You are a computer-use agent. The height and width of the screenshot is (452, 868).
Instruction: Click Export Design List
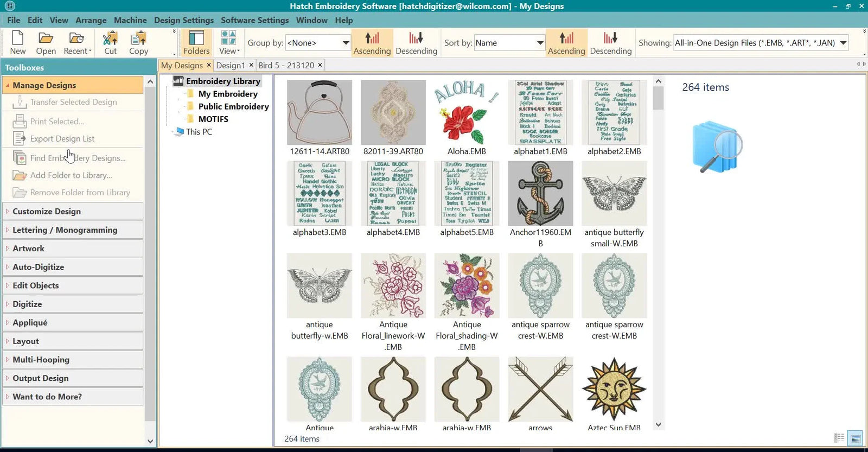(x=62, y=139)
